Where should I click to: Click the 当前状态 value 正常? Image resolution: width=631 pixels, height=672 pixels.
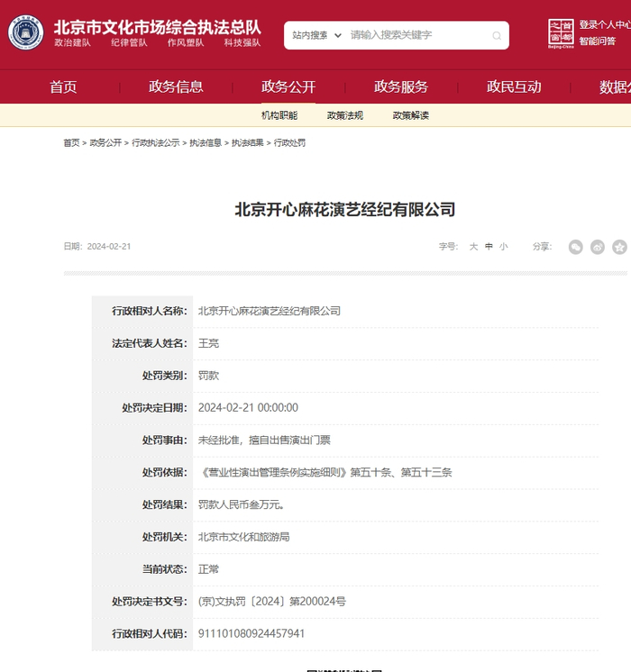click(x=208, y=569)
